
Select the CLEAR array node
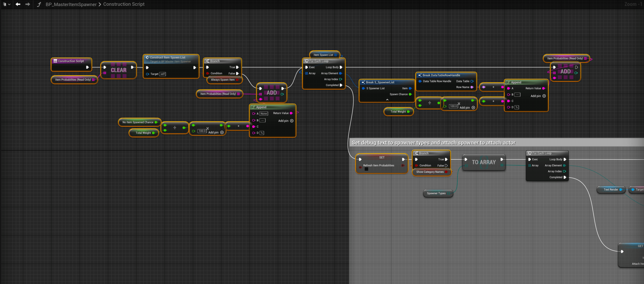click(x=119, y=70)
